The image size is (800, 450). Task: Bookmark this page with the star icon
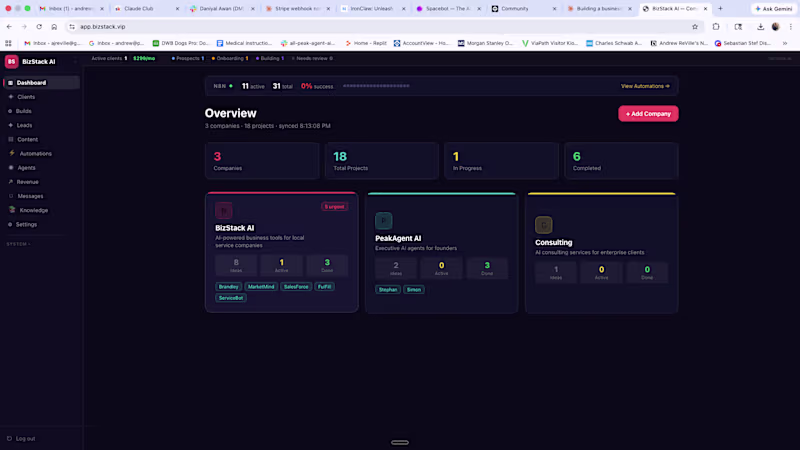pyautogui.click(x=694, y=27)
